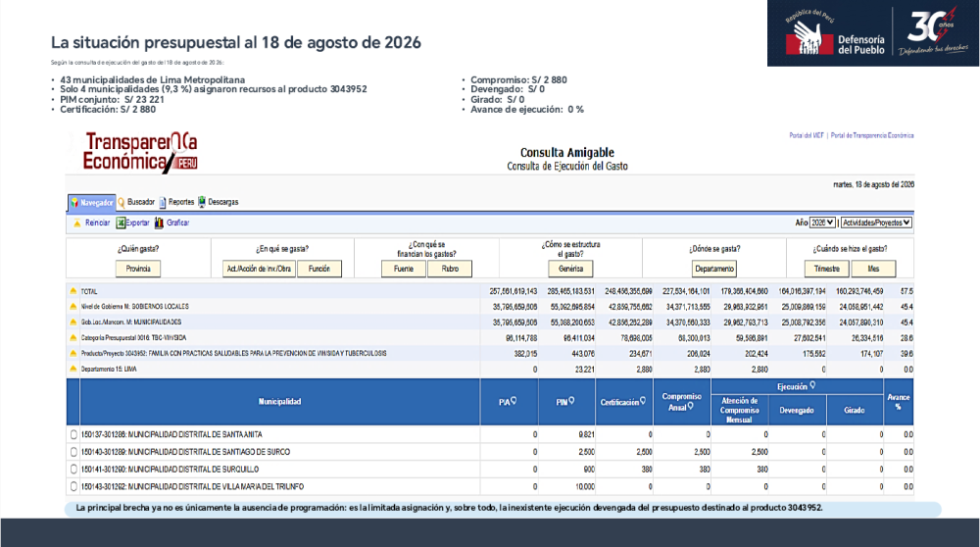
Task: Open the Año 2026 dropdown
Action: (822, 223)
